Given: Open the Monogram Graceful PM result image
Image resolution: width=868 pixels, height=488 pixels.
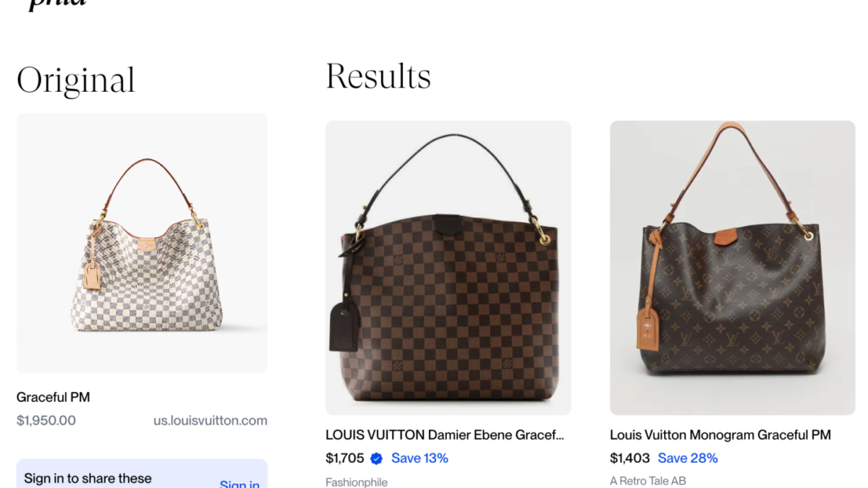Looking at the screenshot, I should 733,267.
